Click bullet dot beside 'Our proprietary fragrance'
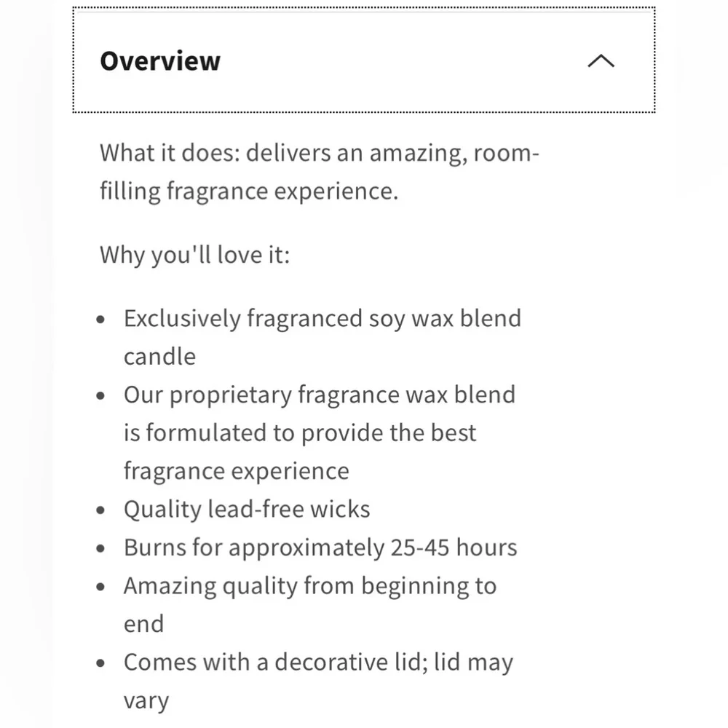 click(100, 396)
